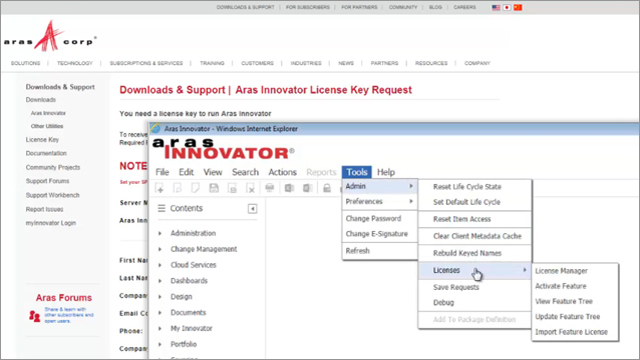The height and width of the screenshot is (360, 640).
Task: Expand the Administration tree node
Action: pos(160,233)
